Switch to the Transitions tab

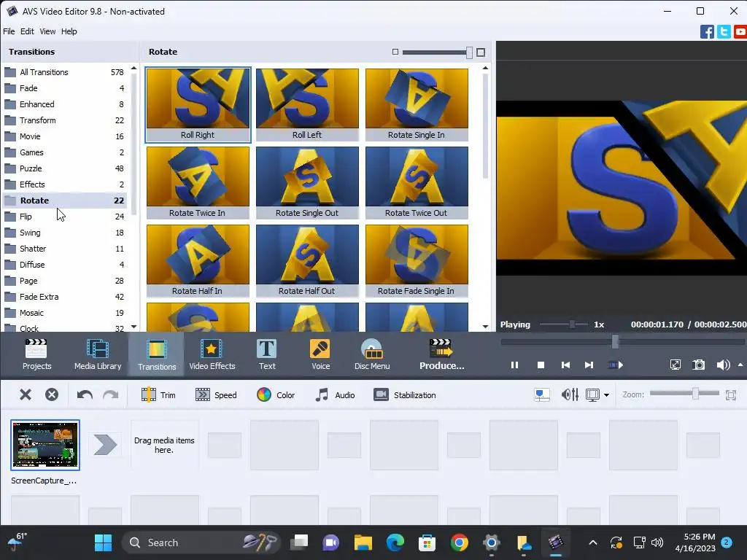(x=157, y=354)
